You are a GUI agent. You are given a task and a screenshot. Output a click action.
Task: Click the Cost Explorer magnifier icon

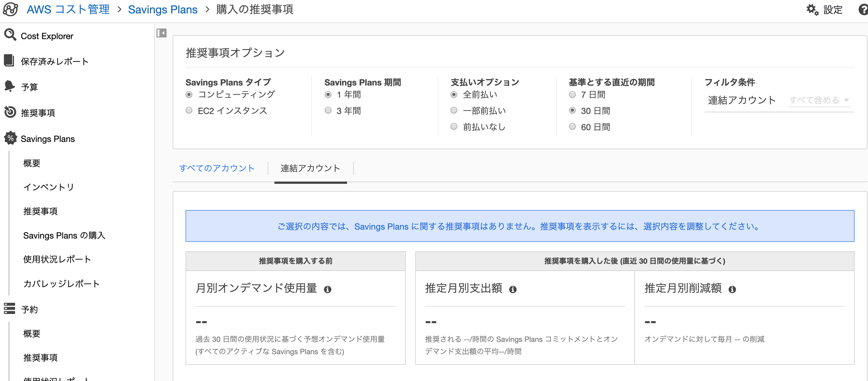coord(10,34)
